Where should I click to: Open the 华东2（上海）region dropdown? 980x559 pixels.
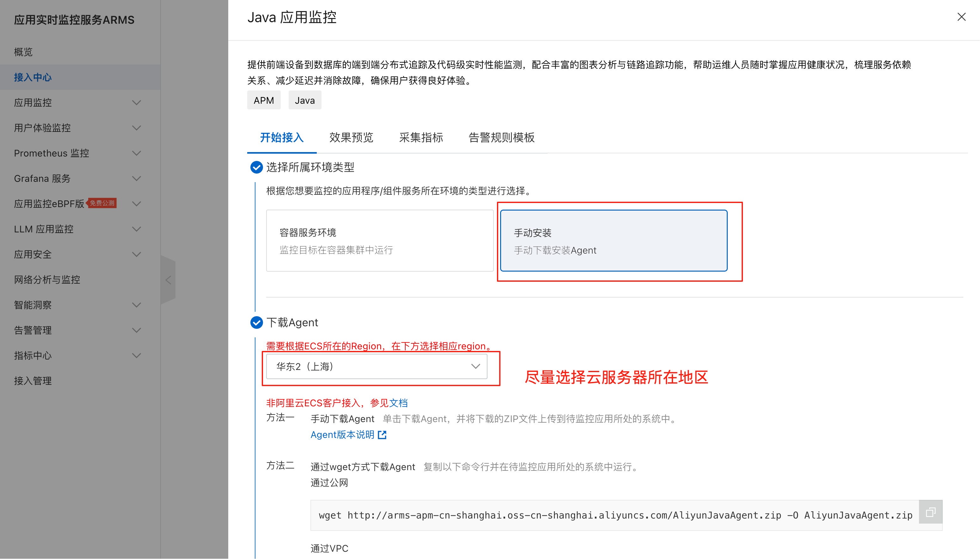(376, 367)
